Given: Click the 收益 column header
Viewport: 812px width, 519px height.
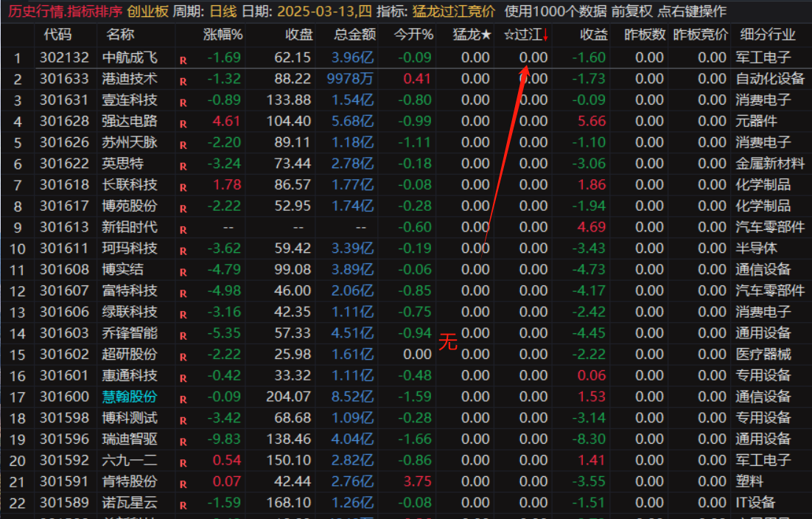Looking at the screenshot, I should coord(593,35).
